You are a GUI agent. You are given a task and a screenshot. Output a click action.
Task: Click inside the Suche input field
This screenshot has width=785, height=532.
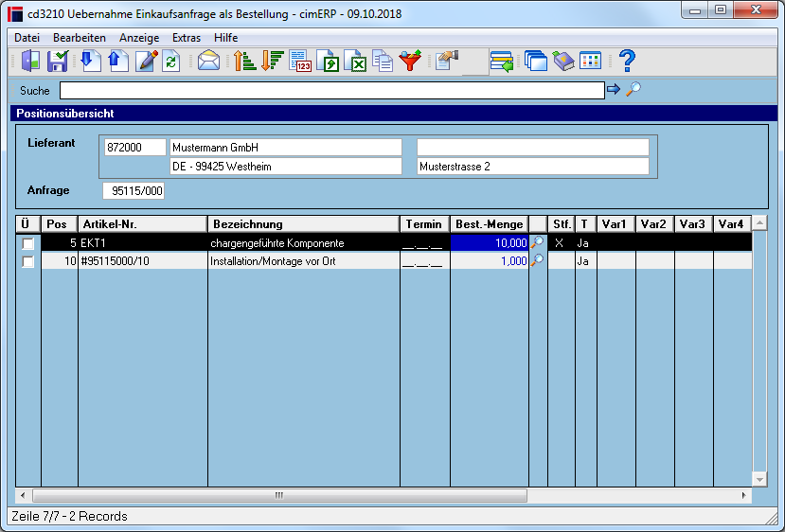pos(332,91)
